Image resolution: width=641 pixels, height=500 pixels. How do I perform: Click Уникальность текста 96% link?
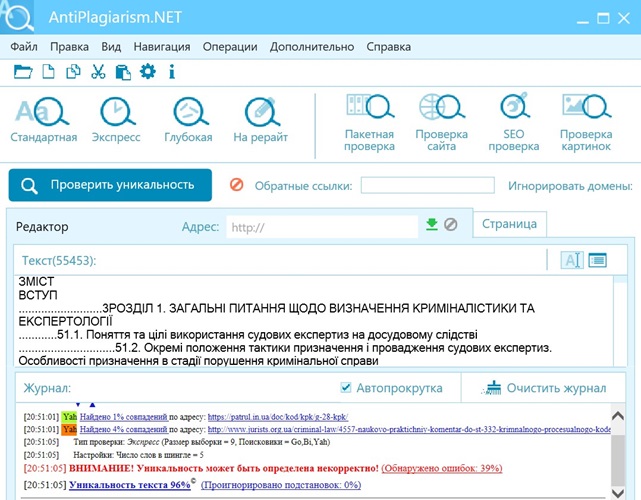click(130, 485)
